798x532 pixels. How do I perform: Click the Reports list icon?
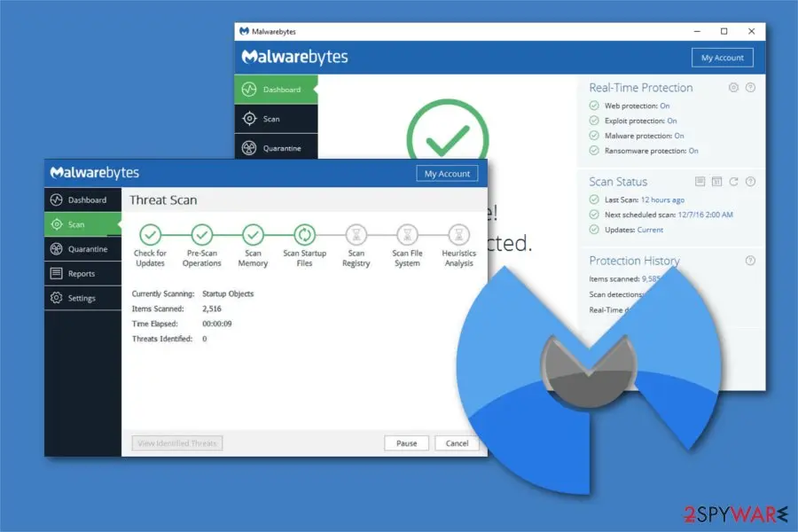pos(57,273)
